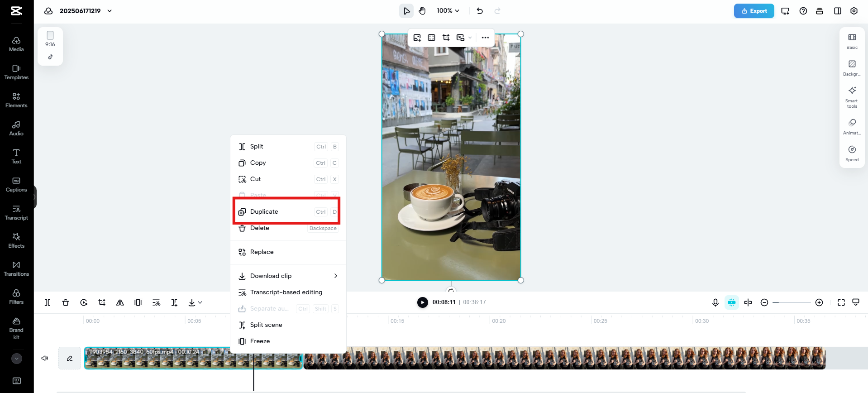Click the cover edit pencil button

point(70,358)
